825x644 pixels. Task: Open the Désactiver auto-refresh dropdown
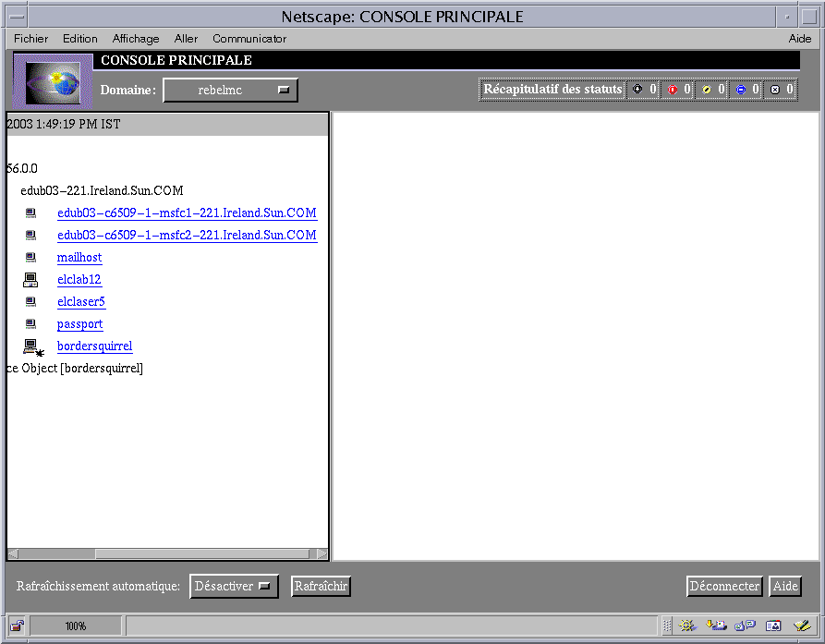[234, 586]
